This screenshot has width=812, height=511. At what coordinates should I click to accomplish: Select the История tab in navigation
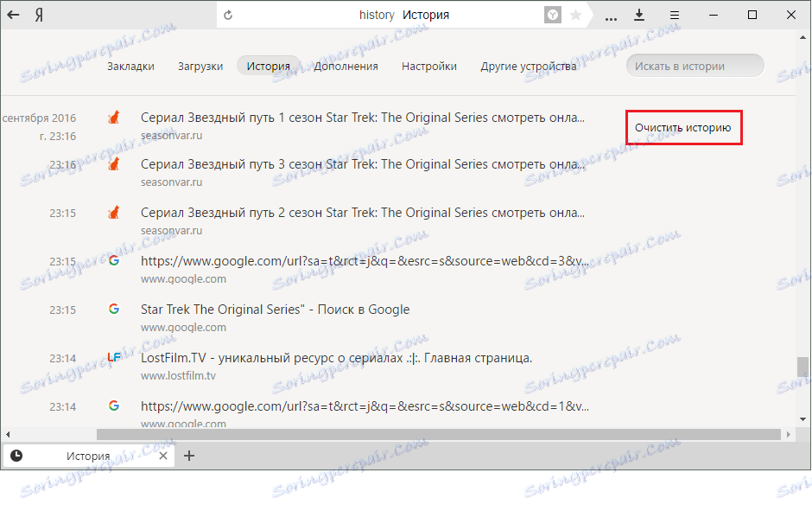point(269,67)
